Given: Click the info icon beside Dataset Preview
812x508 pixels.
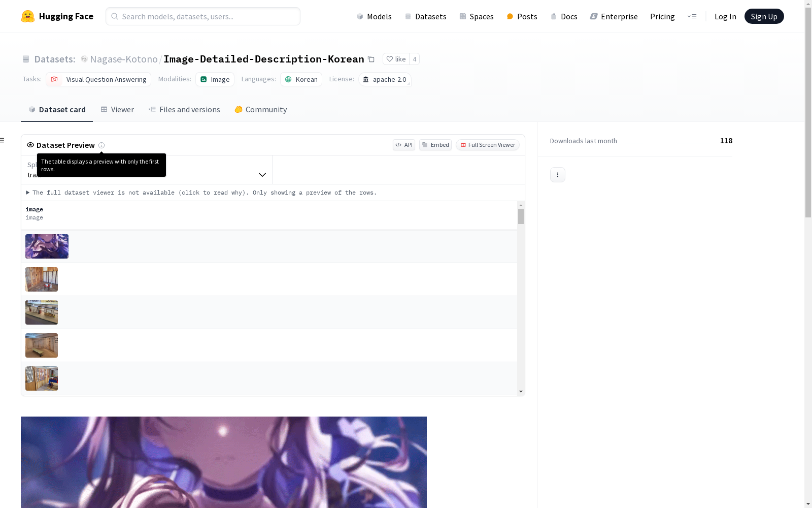Looking at the screenshot, I should coord(101,145).
